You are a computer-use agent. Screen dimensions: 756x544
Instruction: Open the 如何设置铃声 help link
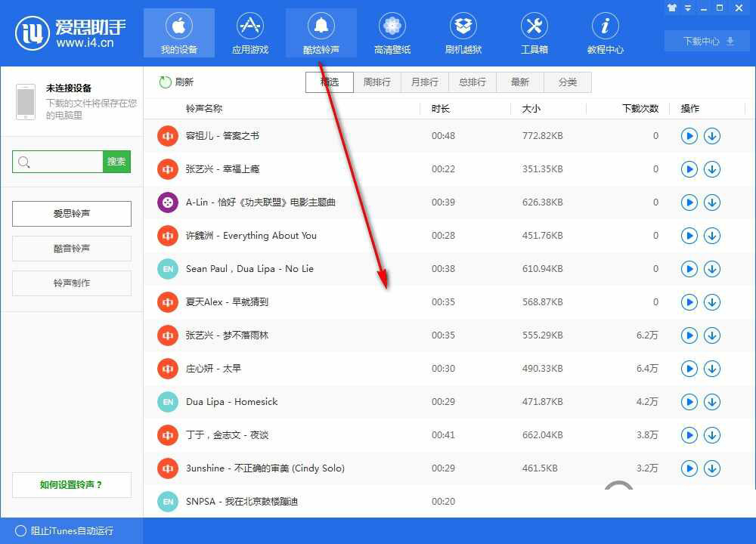click(72, 485)
